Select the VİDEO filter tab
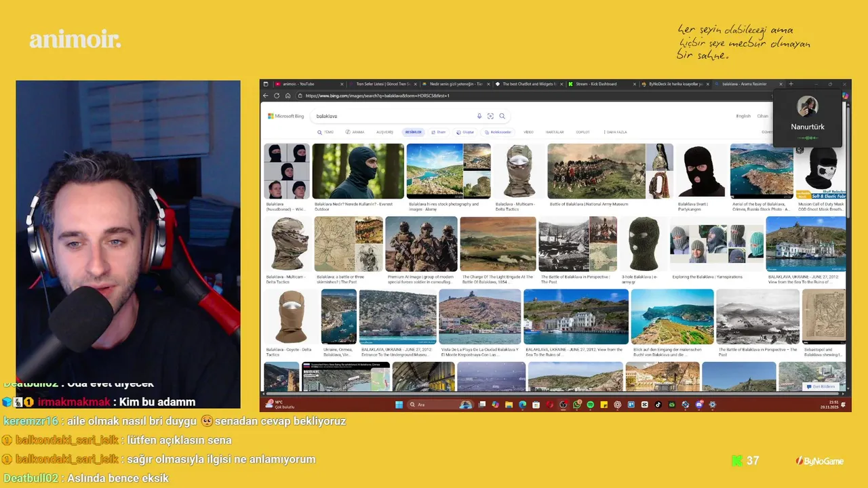Viewport: 868px width, 488px height. [x=528, y=132]
